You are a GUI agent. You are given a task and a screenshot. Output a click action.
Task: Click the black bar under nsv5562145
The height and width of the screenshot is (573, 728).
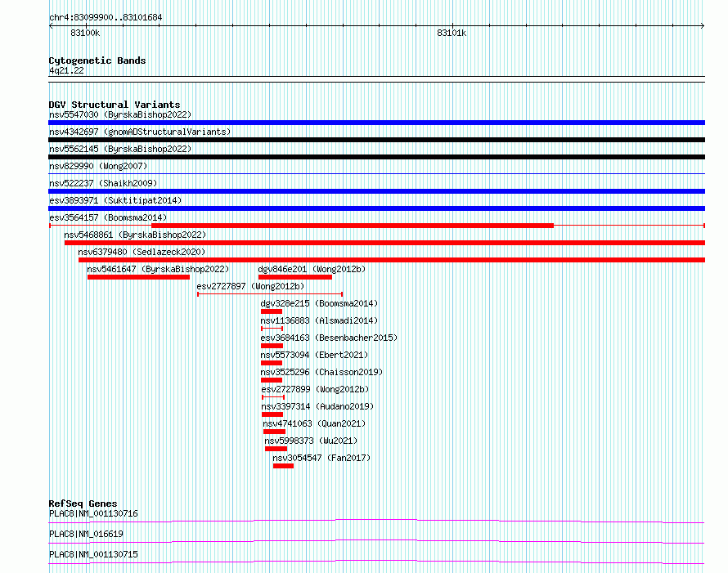pyautogui.click(x=376, y=157)
